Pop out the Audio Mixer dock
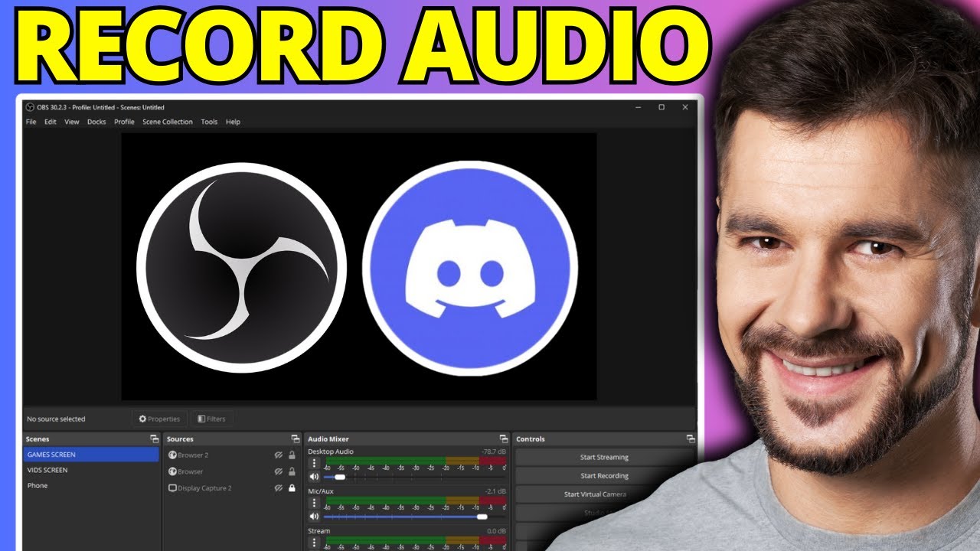Image resolution: width=980 pixels, height=551 pixels. 503,439
